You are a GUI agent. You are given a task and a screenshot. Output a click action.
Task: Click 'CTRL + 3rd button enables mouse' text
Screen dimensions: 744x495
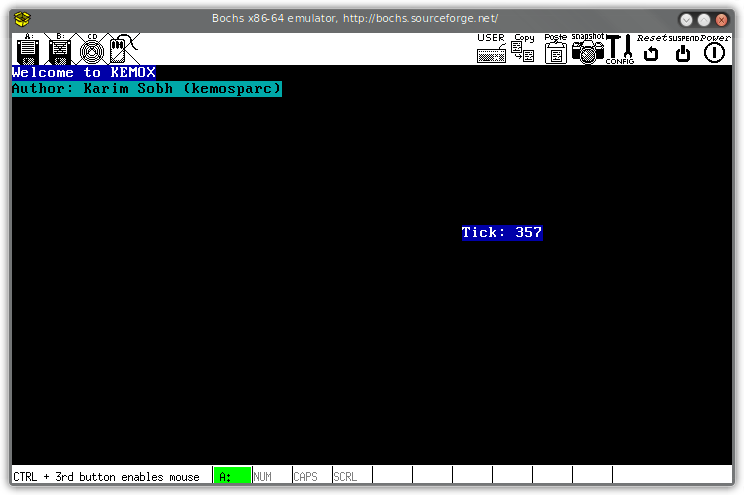(x=106, y=476)
